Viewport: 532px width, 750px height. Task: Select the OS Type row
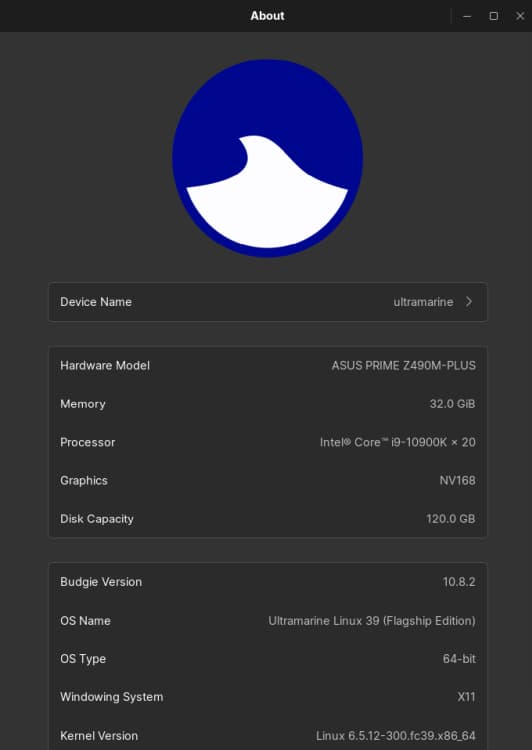[x=268, y=659]
